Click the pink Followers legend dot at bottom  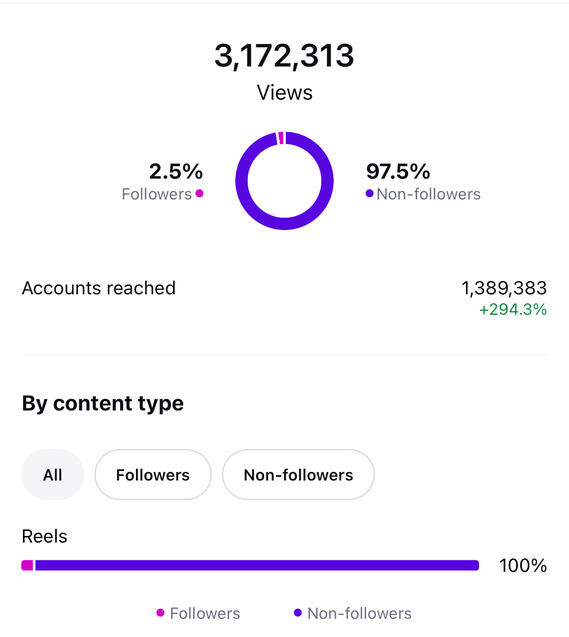tap(160, 612)
